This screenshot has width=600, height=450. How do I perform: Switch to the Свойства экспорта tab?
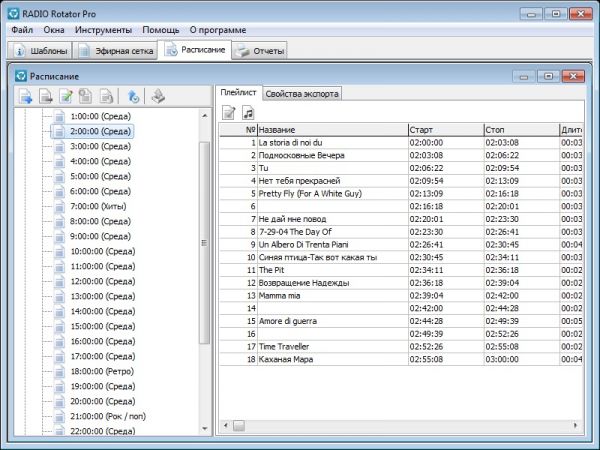coord(303,93)
